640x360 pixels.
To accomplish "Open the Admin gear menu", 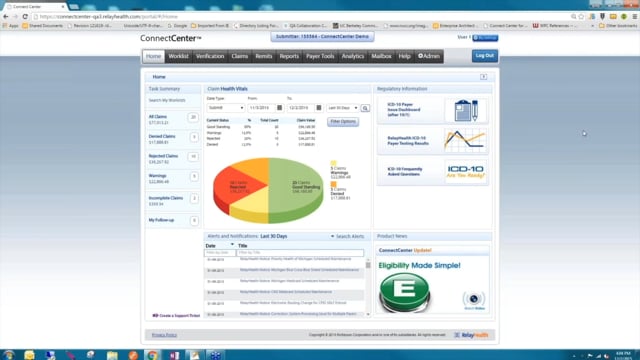I will (429, 56).
